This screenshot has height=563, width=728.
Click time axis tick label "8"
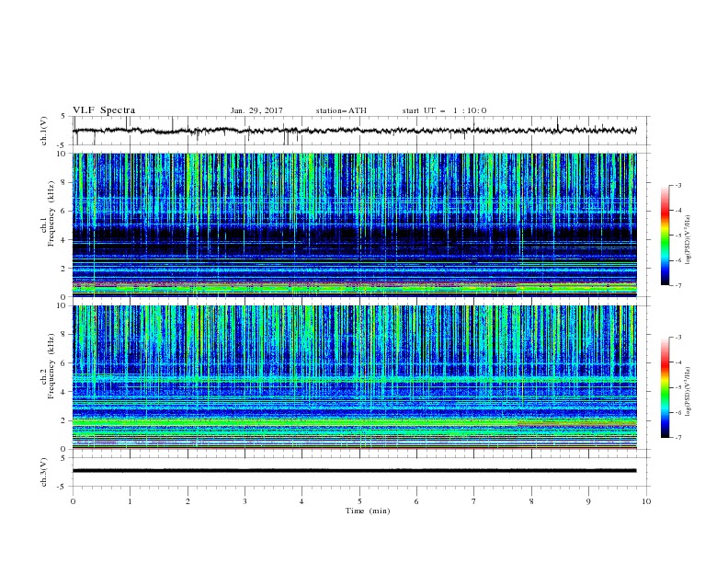(531, 501)
